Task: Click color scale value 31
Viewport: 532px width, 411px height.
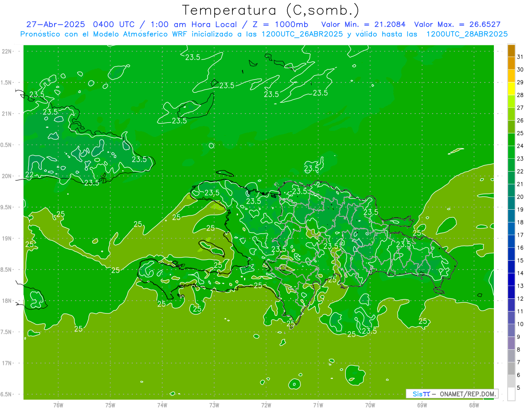Action: pyautogui.click(x=520, y=56)
